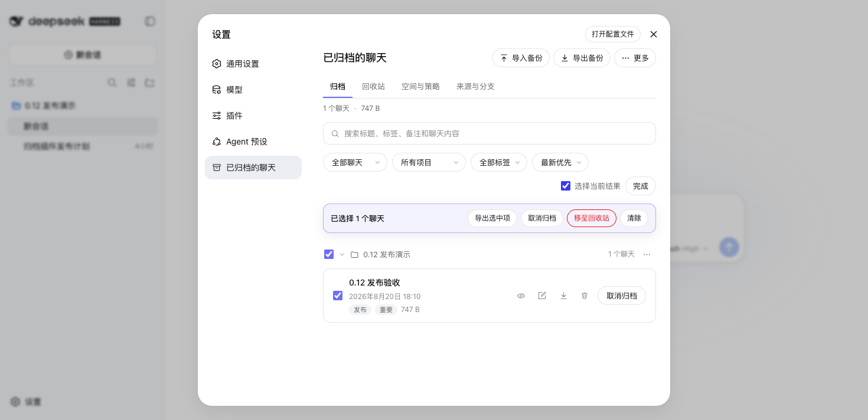The width and height of the screenshot is (868, 420).
Task: Switch to the 归档 tab
Action: (x=338, y=87)
